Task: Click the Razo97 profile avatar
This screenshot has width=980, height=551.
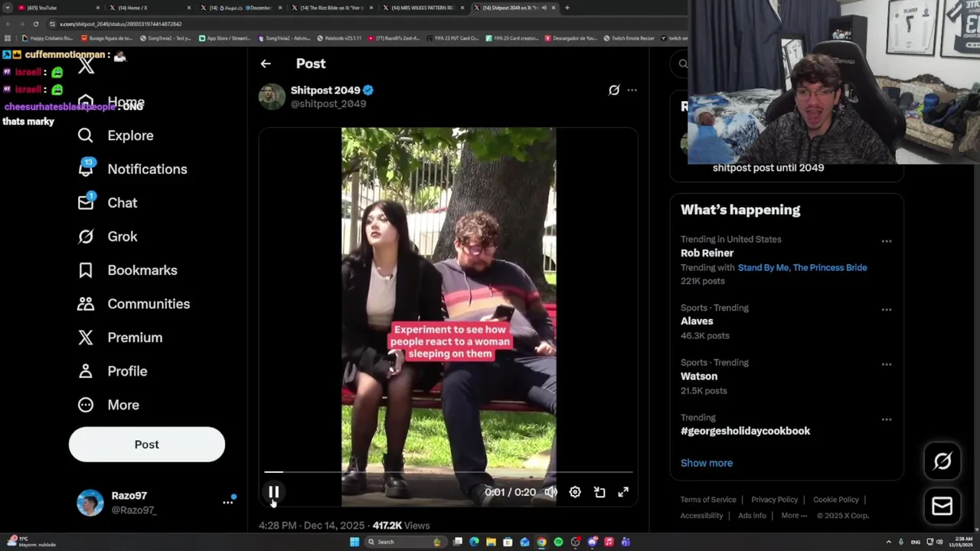Action: click(x=90, y=503)
